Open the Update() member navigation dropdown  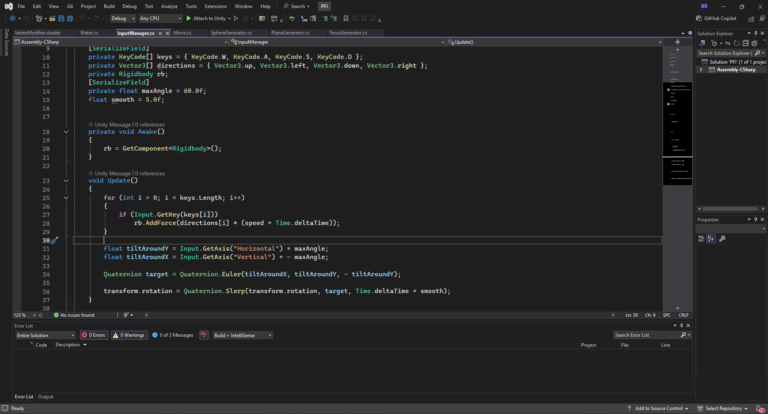click(x=554, y=42)
